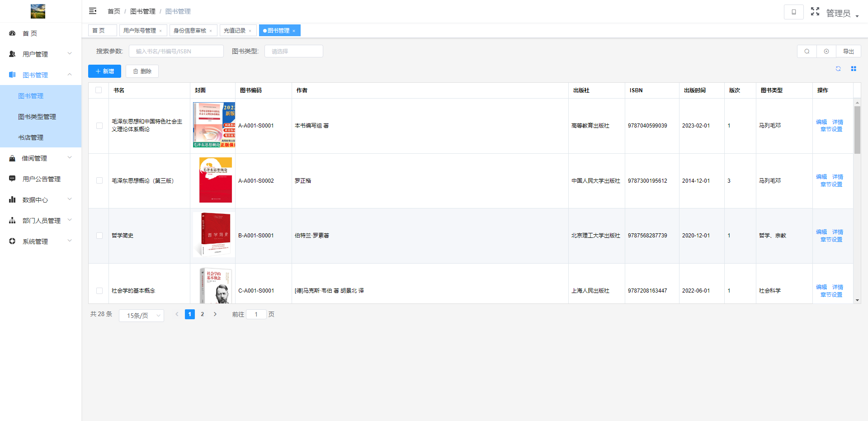Click the fullscreen toggle icon
Image resolution: width=868 pixels, height=421 pixels.
click(815, 11)
